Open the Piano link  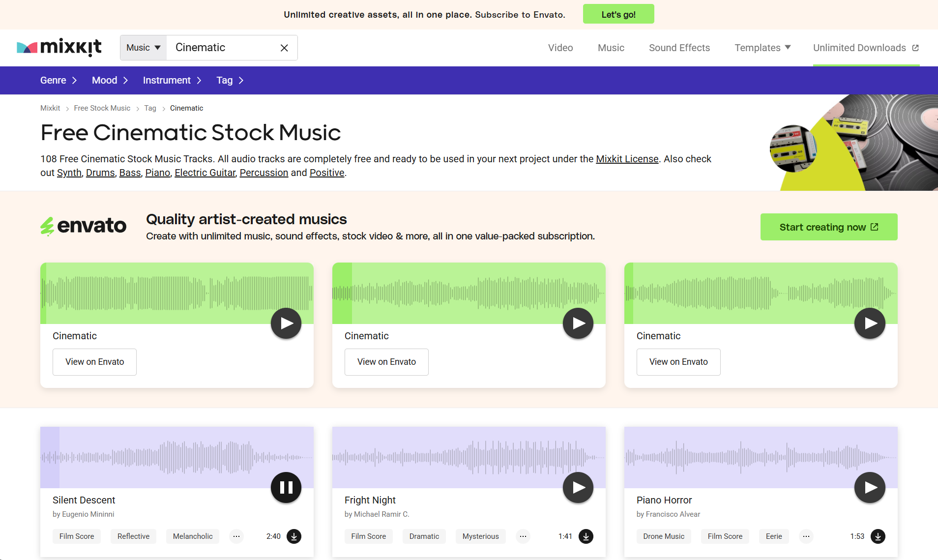(158, 173)
